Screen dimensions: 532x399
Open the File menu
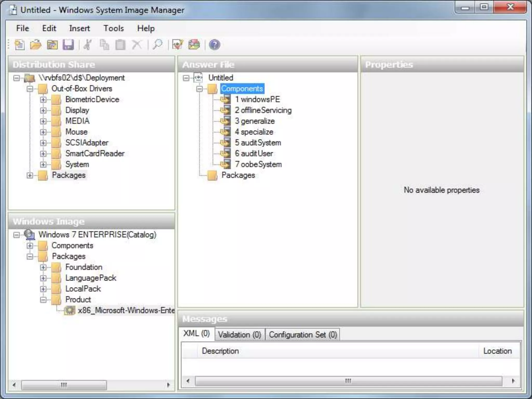coord(23,28)
